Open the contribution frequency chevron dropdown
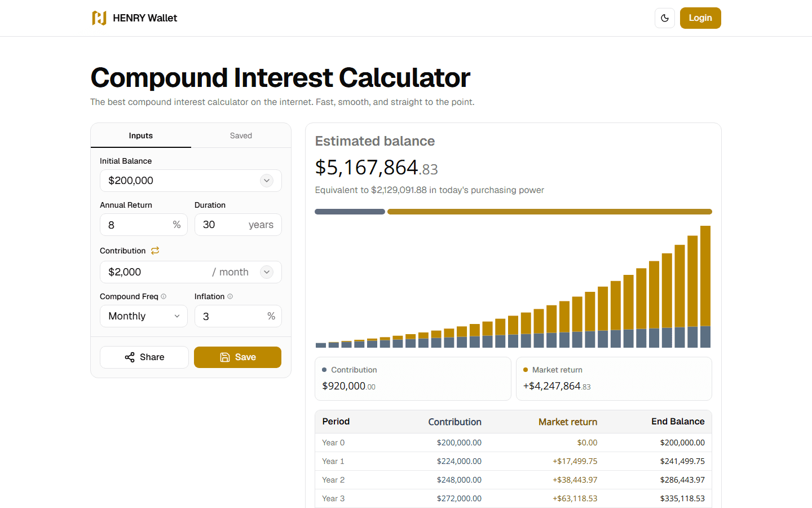Screen dimensions: 812x508 [x=267, y=272]
